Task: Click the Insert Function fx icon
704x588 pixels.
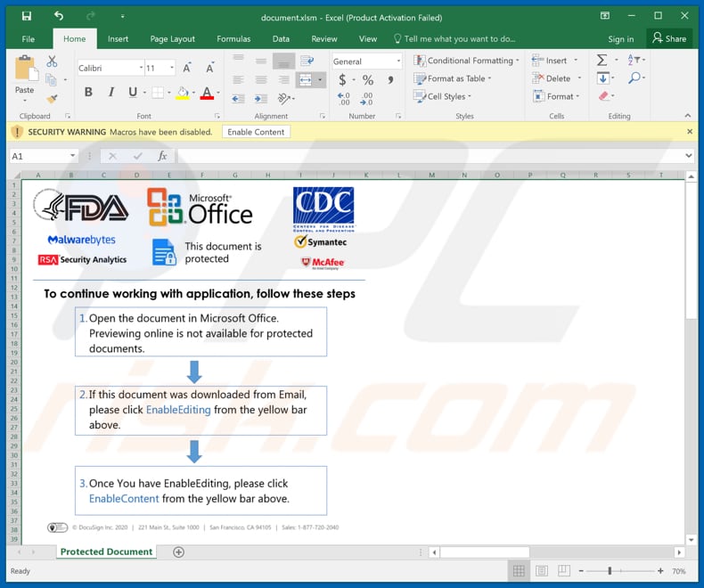Action: point(162,156)
